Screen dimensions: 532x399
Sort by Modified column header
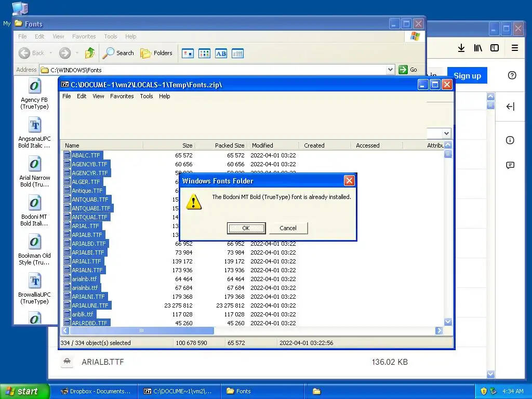click(x=273, y=145)
